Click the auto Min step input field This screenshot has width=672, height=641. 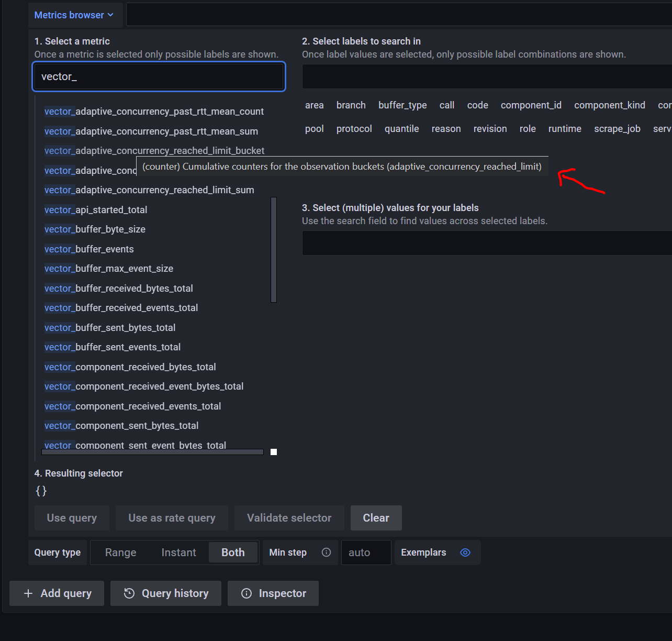pyautogui.click(x=366, y=552)
